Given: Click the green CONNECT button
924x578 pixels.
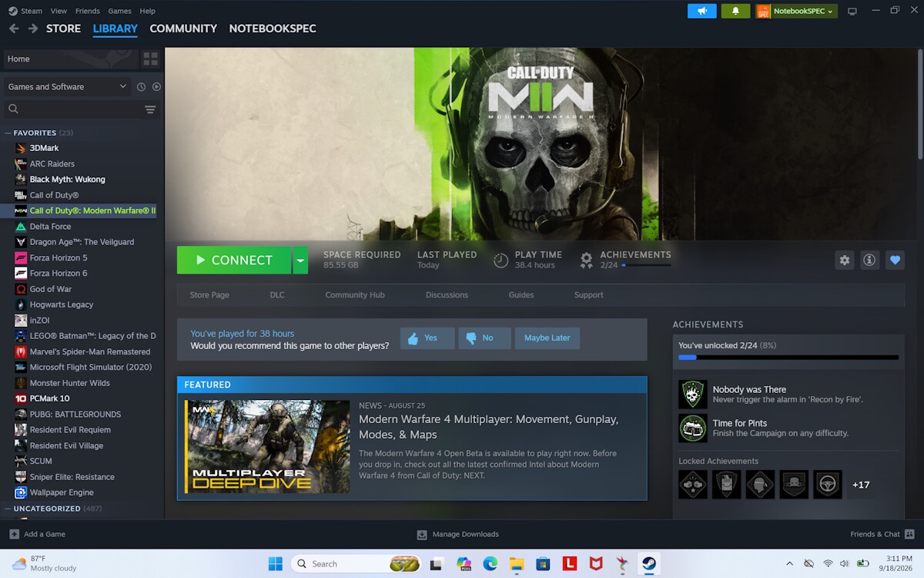Looking at the screenshot, I should [x=234, y=260].
